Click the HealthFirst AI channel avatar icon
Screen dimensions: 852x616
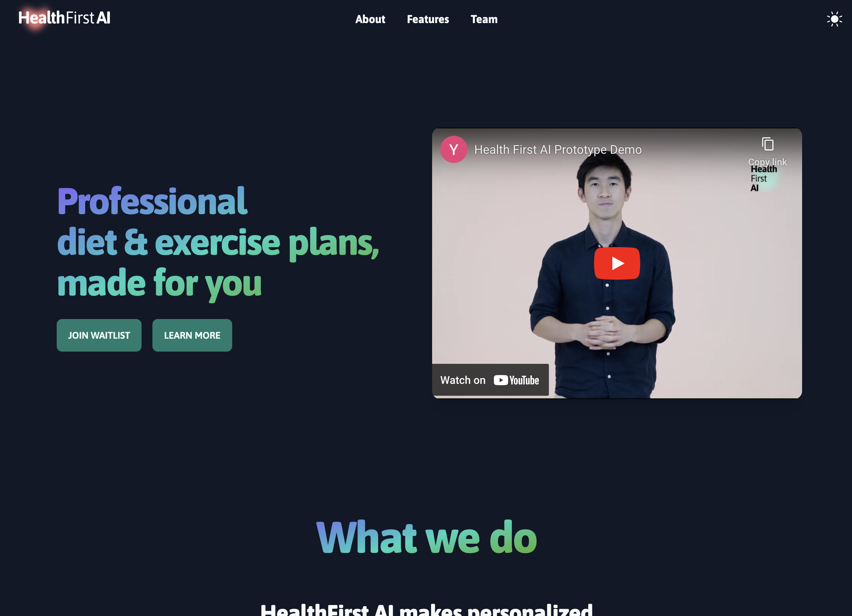454,149
